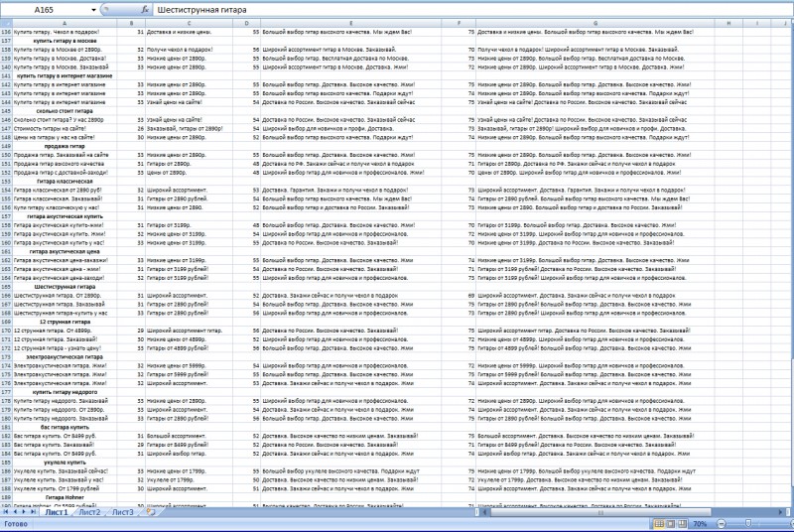
Task: Switch to Page Layout view in the status bar
Action: click(671, 523)
